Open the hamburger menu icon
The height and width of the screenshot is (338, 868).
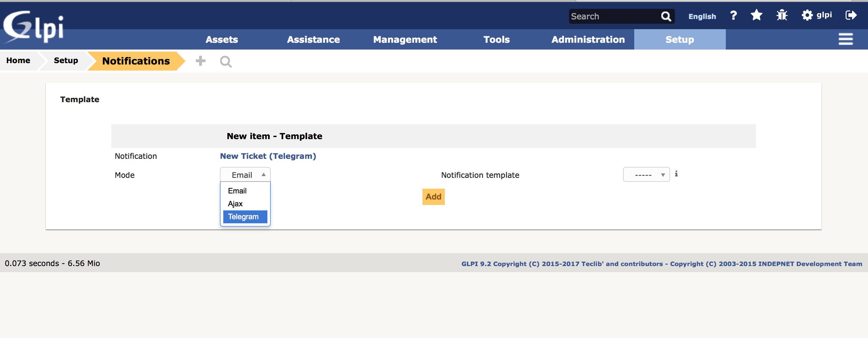tap(845, 39)
